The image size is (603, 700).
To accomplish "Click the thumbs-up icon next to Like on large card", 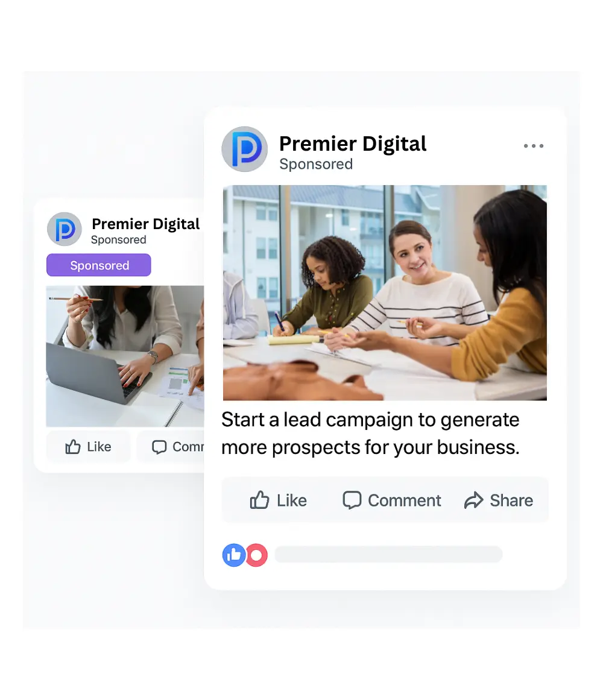I will [x=259, y=500].
